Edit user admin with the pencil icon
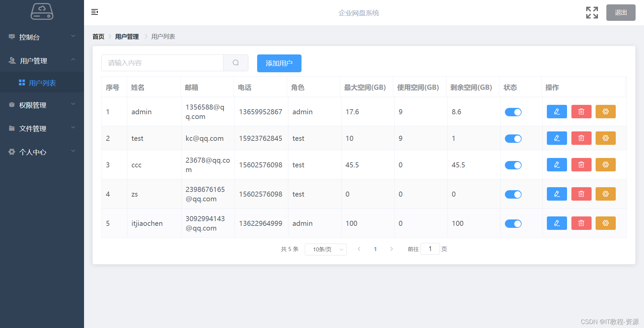Screen dimensions: 644x328 click(557, 112)
